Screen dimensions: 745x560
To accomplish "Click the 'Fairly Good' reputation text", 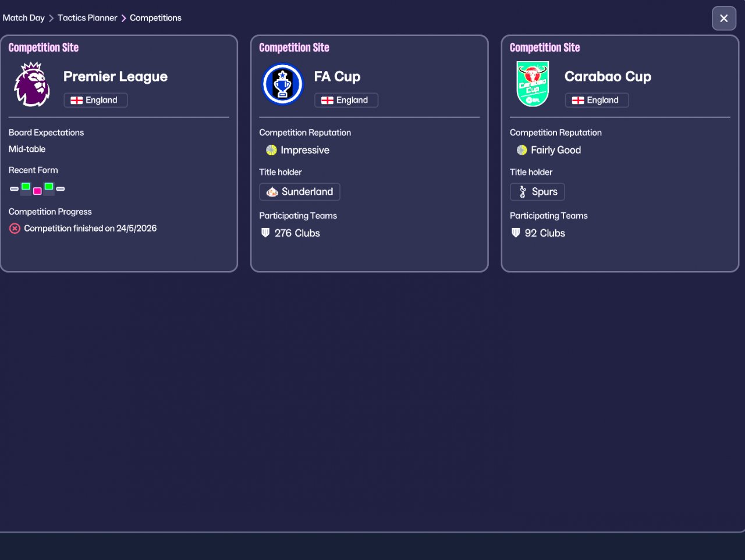I will pyautogui.click(x=556, y=150).
